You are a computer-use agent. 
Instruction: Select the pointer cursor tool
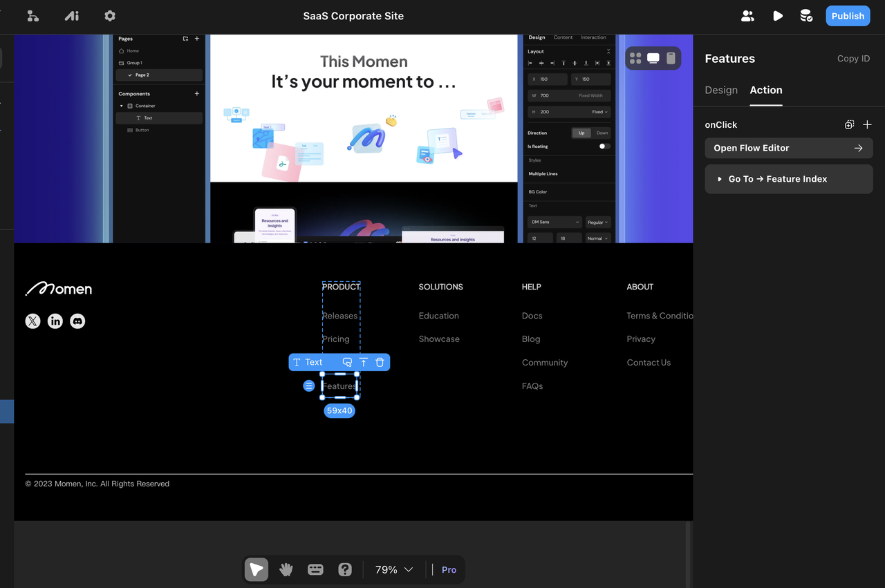coord(257,569)
